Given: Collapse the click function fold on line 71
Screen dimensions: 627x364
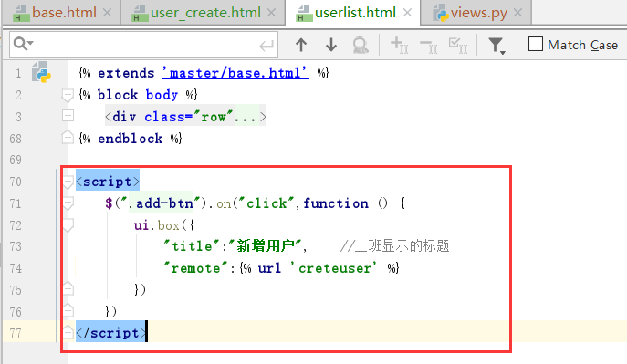Looking at the screenshot, I should tap(68, 203).
